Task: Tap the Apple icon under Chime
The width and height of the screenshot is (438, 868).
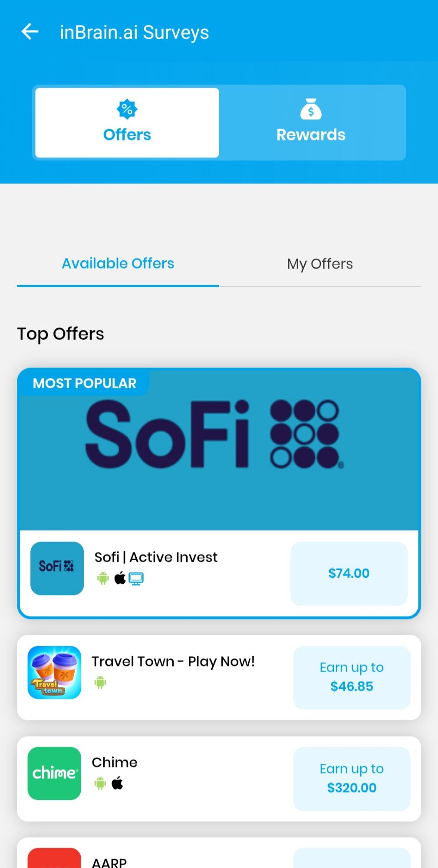Action: pos(117,784)
